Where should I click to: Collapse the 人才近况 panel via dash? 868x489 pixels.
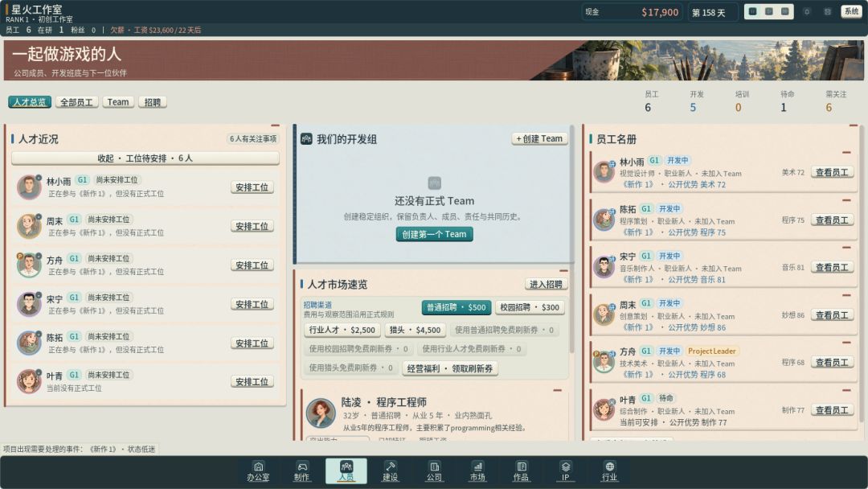click(x=275, y=126)
